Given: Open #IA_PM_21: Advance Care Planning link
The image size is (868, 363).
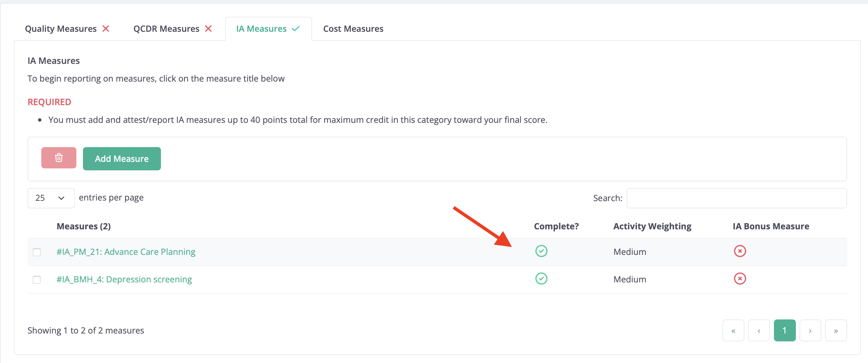Looking at the screenshot, I should coord(126,252).
